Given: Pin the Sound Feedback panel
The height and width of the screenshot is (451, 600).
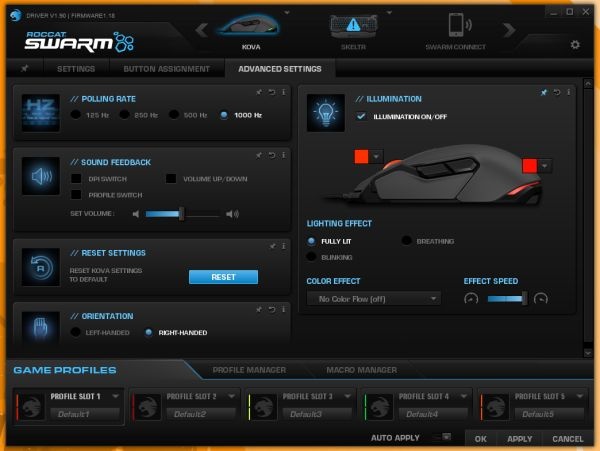Looking at the screenshot, I should 259,155.
